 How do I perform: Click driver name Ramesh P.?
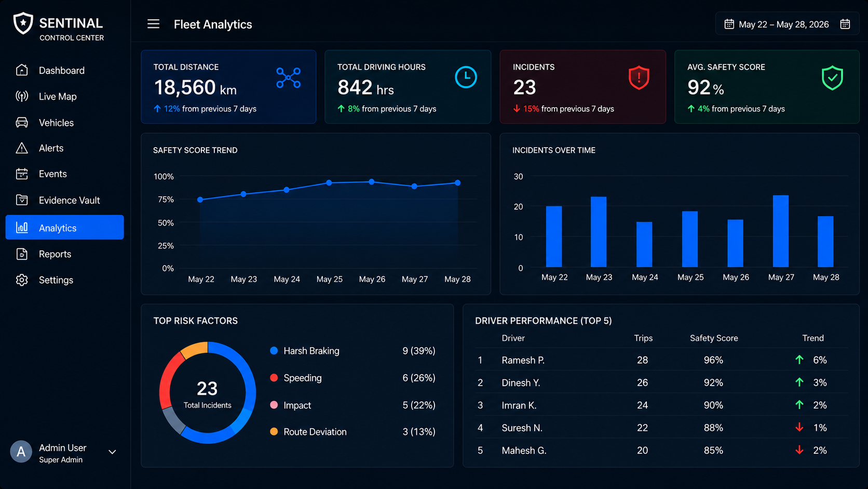[523, 360]
